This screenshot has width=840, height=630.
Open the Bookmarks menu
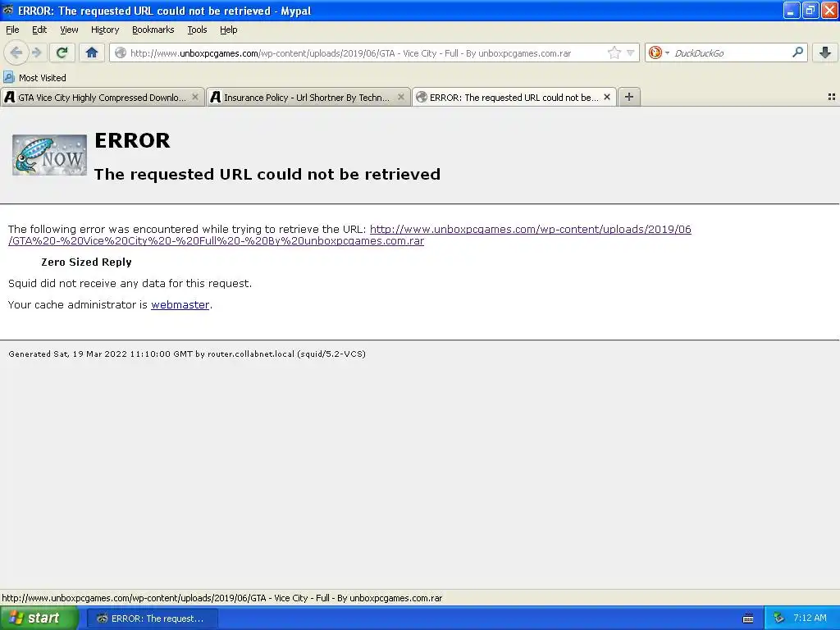pyautogui.click(x=153, y=30)
